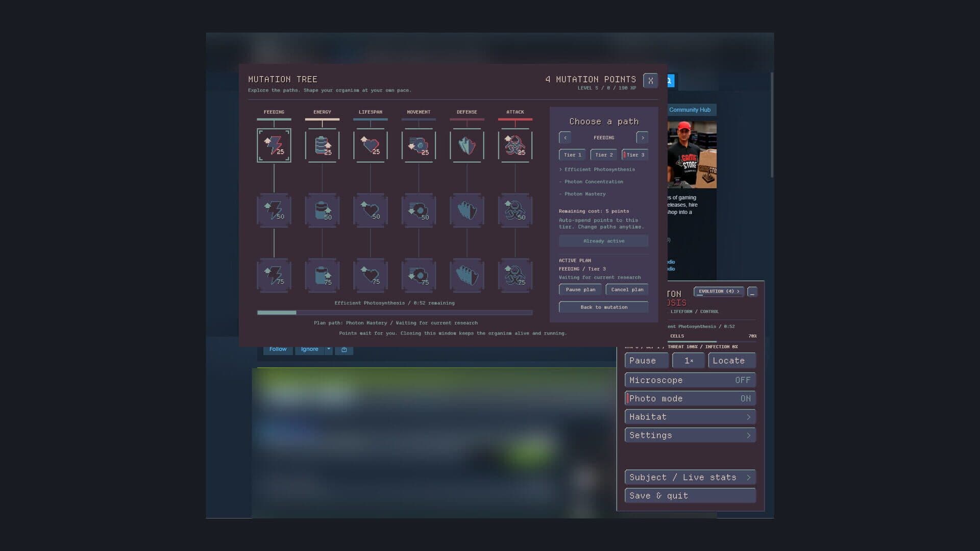
Task: Select Feeding tier 50 lightning icon
Action: click(x=274, y=210)
